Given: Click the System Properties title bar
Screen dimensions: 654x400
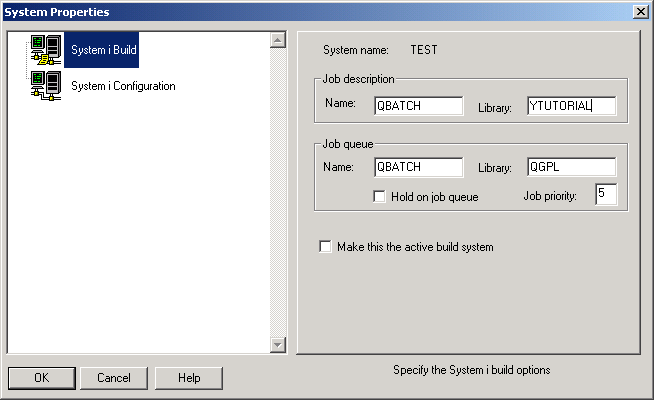Looking at the screenshot, I should [x=300, y=11].
